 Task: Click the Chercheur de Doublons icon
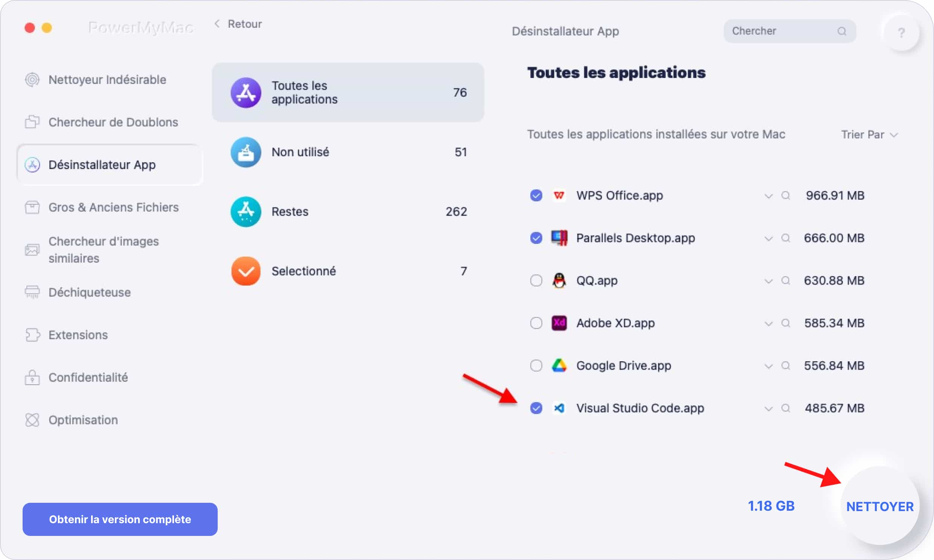click(x=32, y=122)
